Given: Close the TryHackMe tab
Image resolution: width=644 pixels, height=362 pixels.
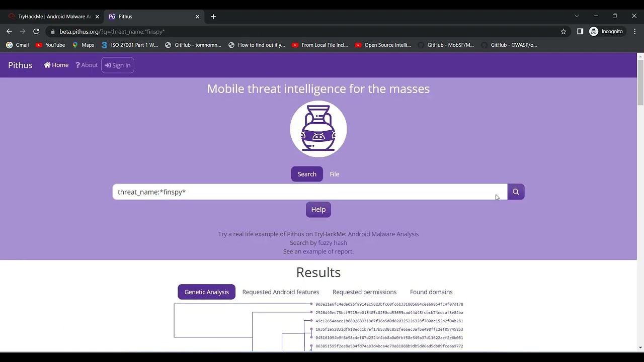Looking at the screenshot, I should point(97,17).
